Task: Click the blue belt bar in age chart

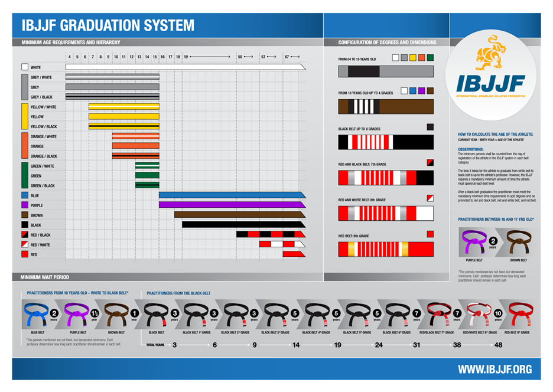Action: (230, 195)
